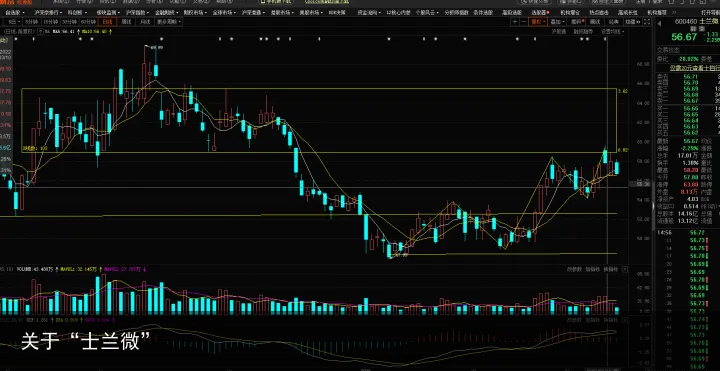Image resolution: width=720 pixels, height=371 pixels.
Task: Switch to 经典 classic layout
Action: [614, 22]
